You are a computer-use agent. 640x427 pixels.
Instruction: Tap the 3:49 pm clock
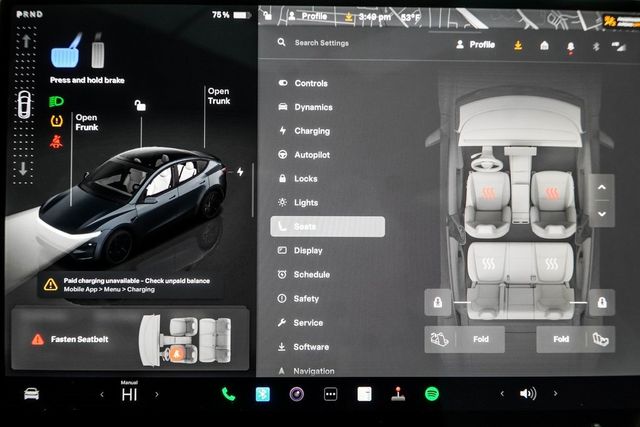click(375, 17)
